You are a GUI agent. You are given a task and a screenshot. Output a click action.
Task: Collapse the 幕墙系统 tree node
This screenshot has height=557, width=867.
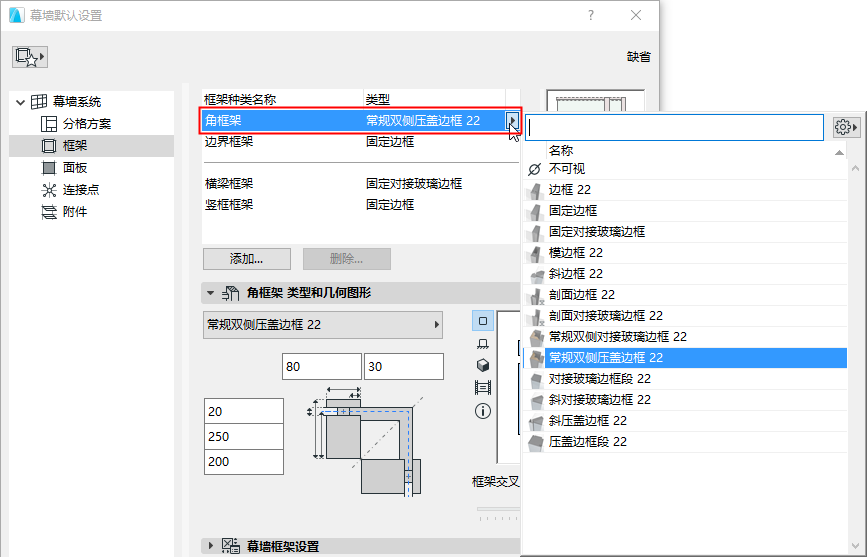click(x=20, y=102)
